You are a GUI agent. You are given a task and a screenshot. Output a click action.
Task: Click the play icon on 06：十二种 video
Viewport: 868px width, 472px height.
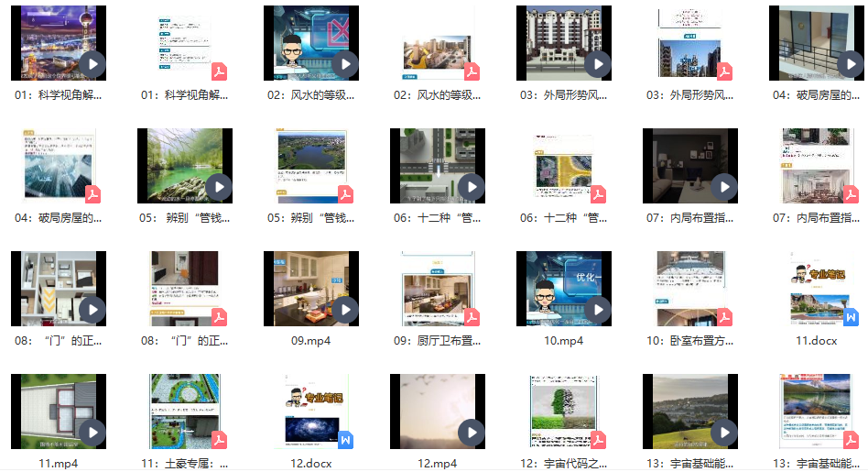471,187
